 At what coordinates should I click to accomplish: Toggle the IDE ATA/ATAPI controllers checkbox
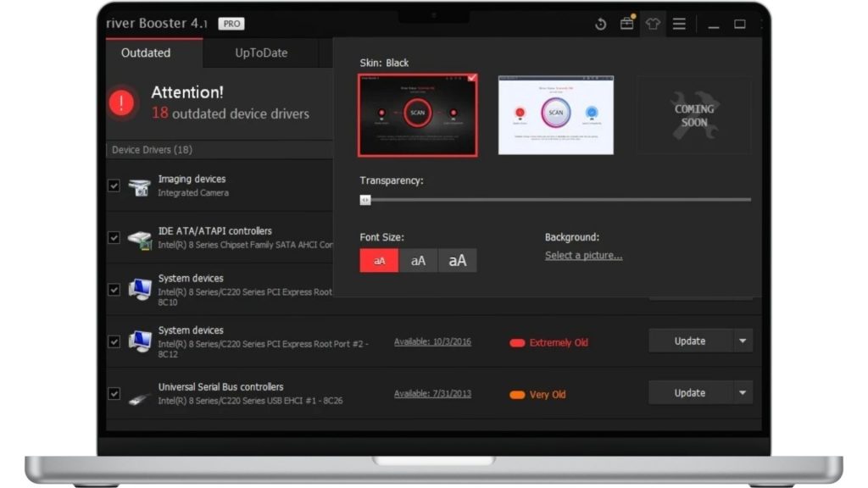[x=114, y=238]
